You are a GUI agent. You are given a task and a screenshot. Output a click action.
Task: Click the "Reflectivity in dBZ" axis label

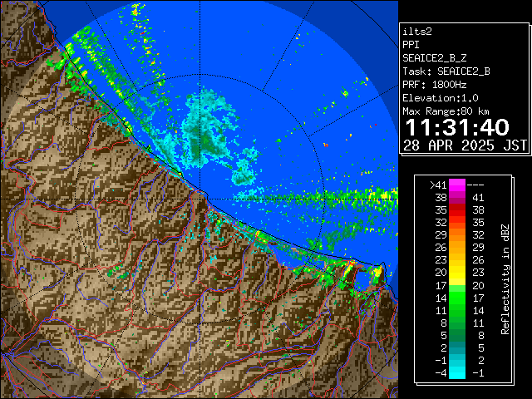[505, 279]
